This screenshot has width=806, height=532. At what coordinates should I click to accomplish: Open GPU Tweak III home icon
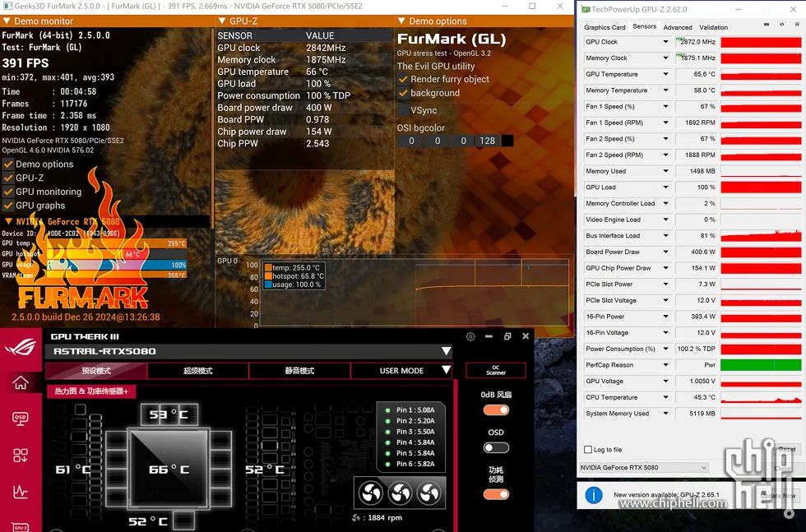click(x=20, y=383)
